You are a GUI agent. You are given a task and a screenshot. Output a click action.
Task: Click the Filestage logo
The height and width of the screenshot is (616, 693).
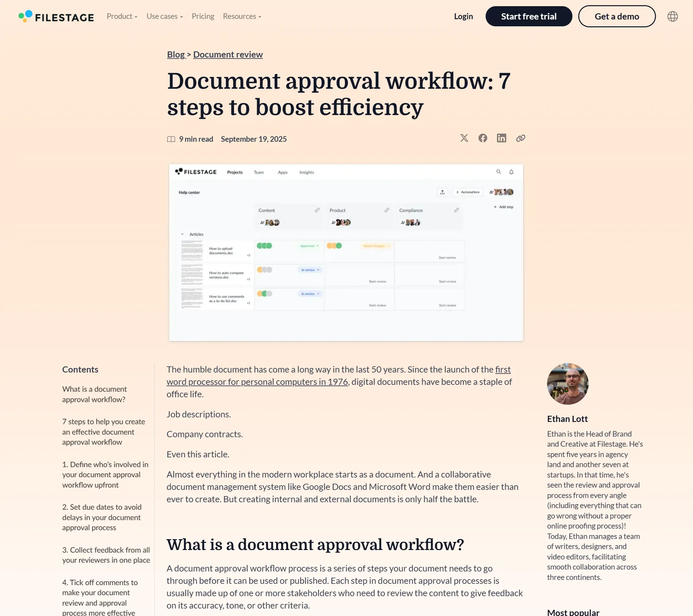[x=56, y=17]
